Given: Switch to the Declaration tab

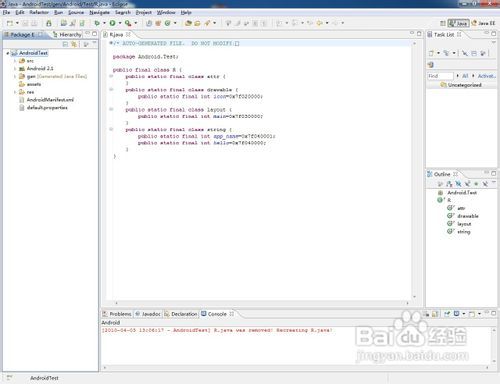Looking at the screenshot, I should (181, 314).
